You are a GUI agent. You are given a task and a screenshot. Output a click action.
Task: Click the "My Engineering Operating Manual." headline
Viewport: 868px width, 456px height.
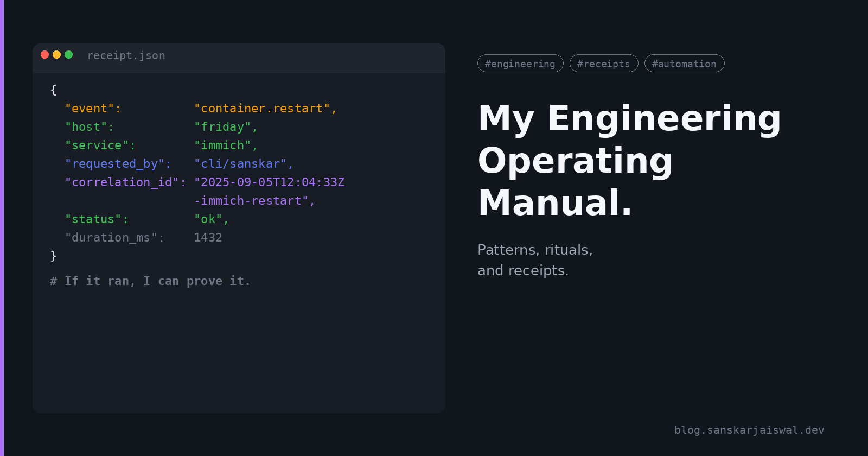point(629,160)
